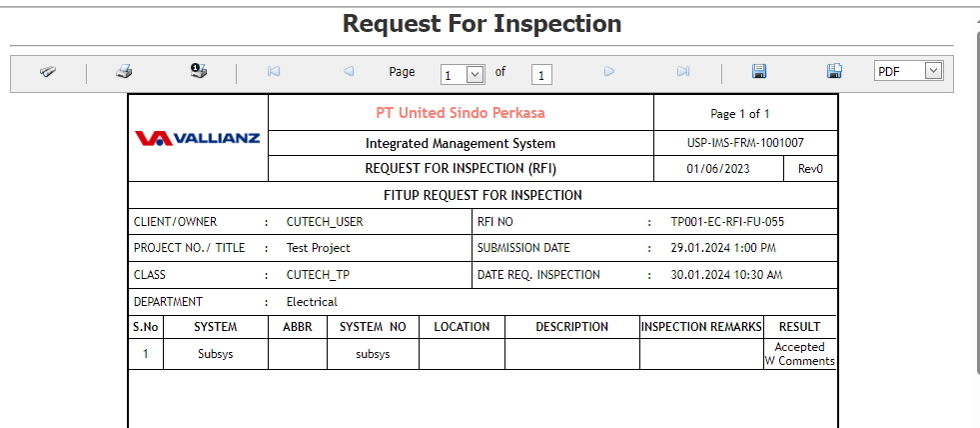The image size is (980, 428).
Task: Select the 'Accepted W Comments' result cell
Action: (799, 354)
